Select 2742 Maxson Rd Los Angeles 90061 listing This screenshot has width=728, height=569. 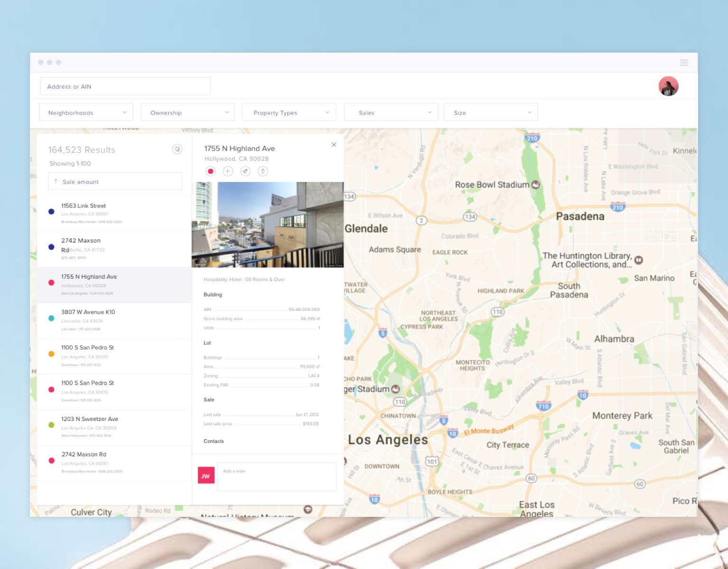pos(114,463)
